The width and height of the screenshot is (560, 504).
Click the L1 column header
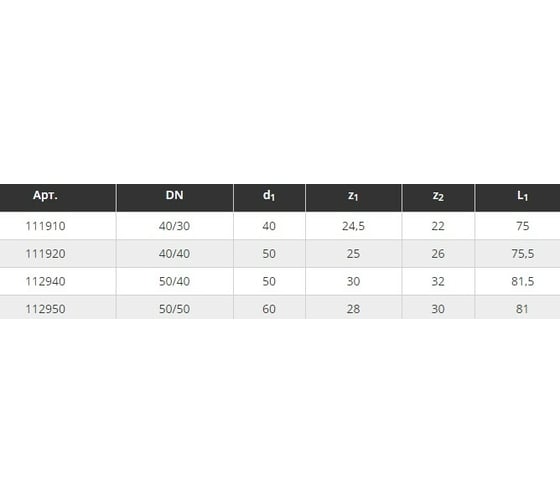tap(522, 195)
